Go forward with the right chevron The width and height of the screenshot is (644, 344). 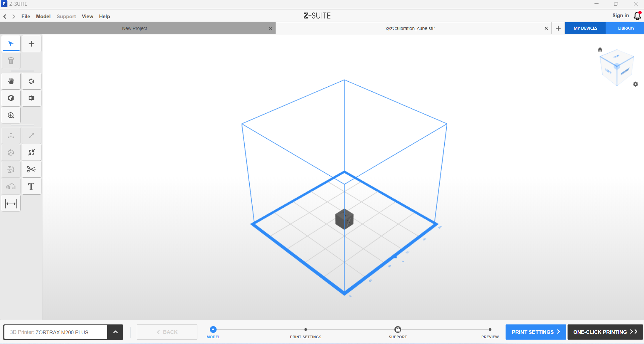[x=14, y=17]
